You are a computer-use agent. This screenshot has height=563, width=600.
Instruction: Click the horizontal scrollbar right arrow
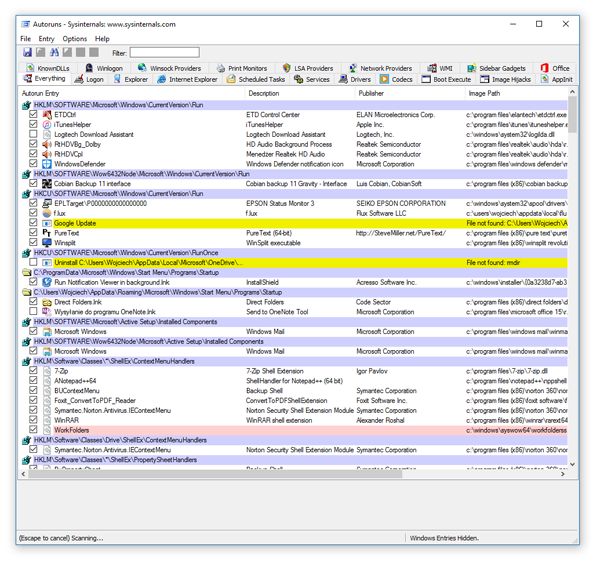click(562, 474)
